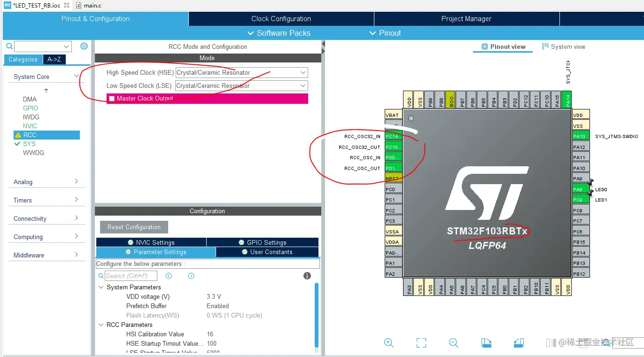The width and height of the screenshot is (644, 357).
Task: Click the NRST pin on chip
Action: click(x=393, y=178)
